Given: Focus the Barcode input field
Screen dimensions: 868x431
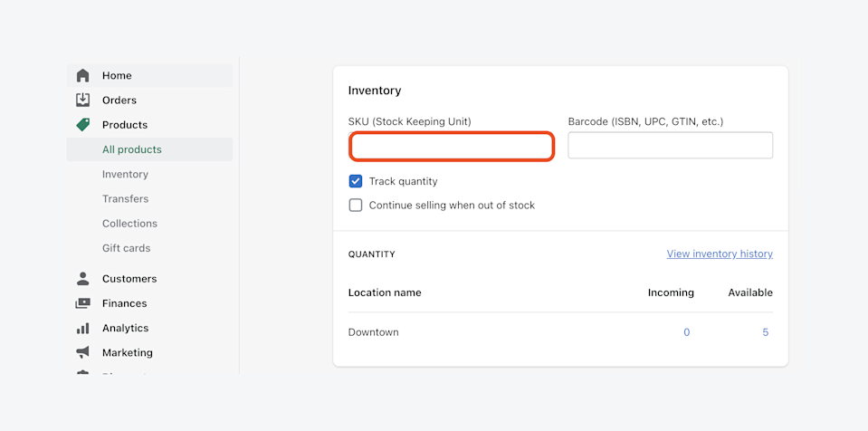Looking at the screenshot, I should point(671,145).
